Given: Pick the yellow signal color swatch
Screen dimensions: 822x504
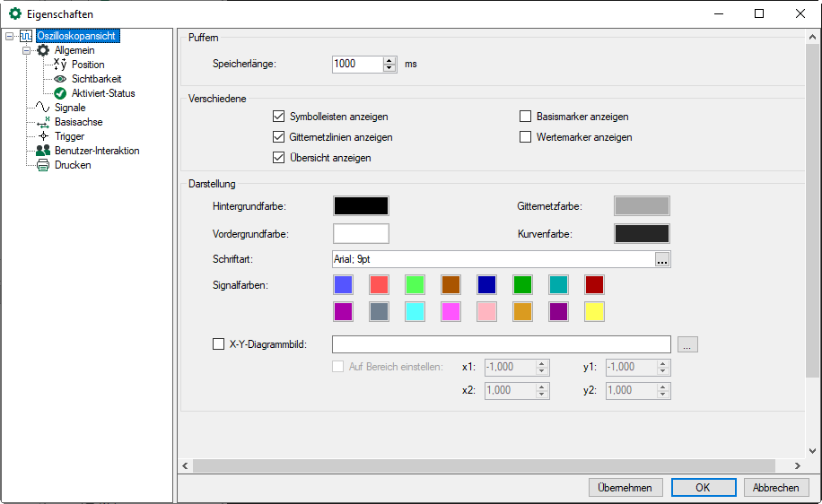Looking at the screenshot, I should pyautogui.click(x=594, y=312).
